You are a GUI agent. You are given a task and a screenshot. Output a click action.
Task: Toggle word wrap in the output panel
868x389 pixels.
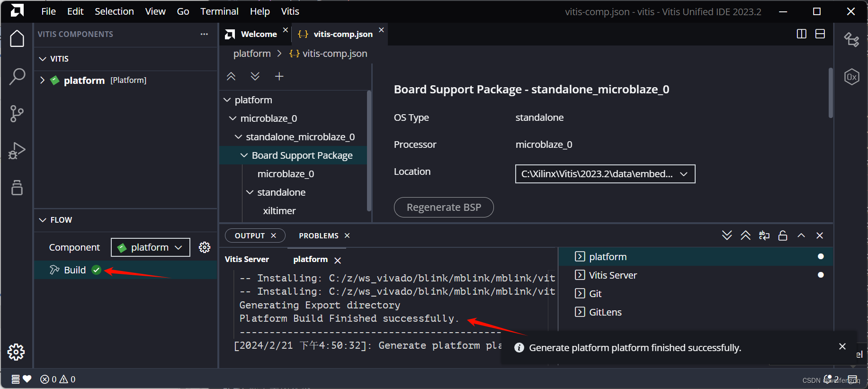point(764,235)
